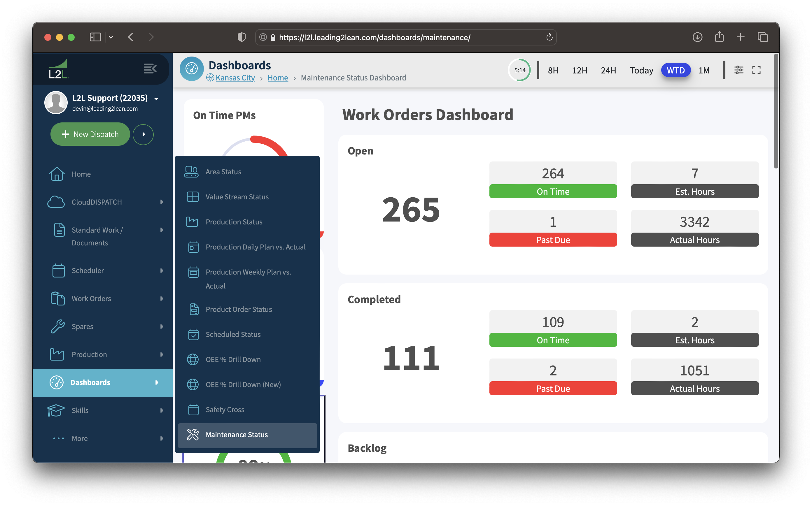Viewport: 812px width, 506px height.
Task: Open Product Order Status
Action: [247, 309]
